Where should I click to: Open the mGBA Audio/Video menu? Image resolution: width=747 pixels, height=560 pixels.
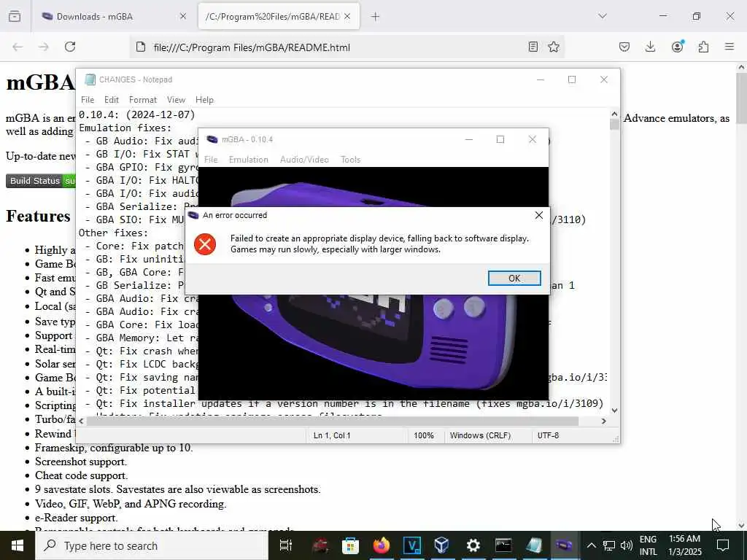point(304,160)
